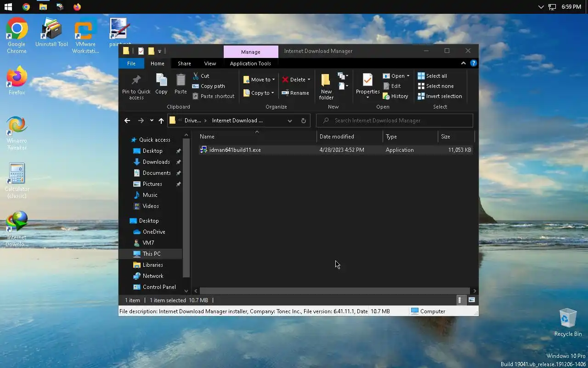The height and width of the screenshot is (368, 588).
Task: Create a New folder
Action: coord(326,86)
